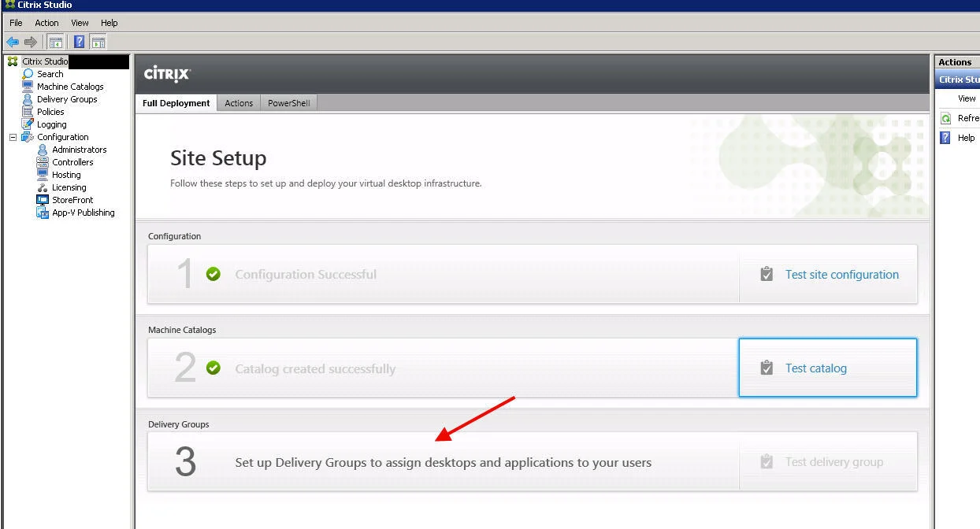Open the Action menu

[46, 23]
